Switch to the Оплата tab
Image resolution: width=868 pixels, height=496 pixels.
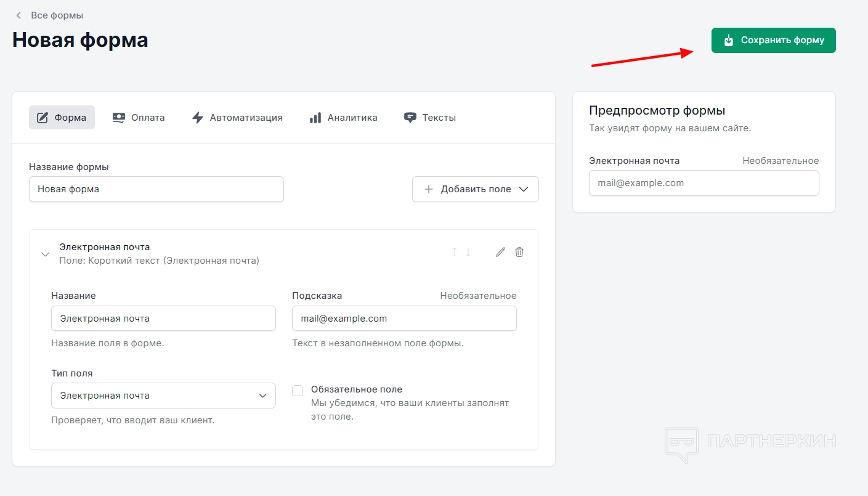point(139,117)
